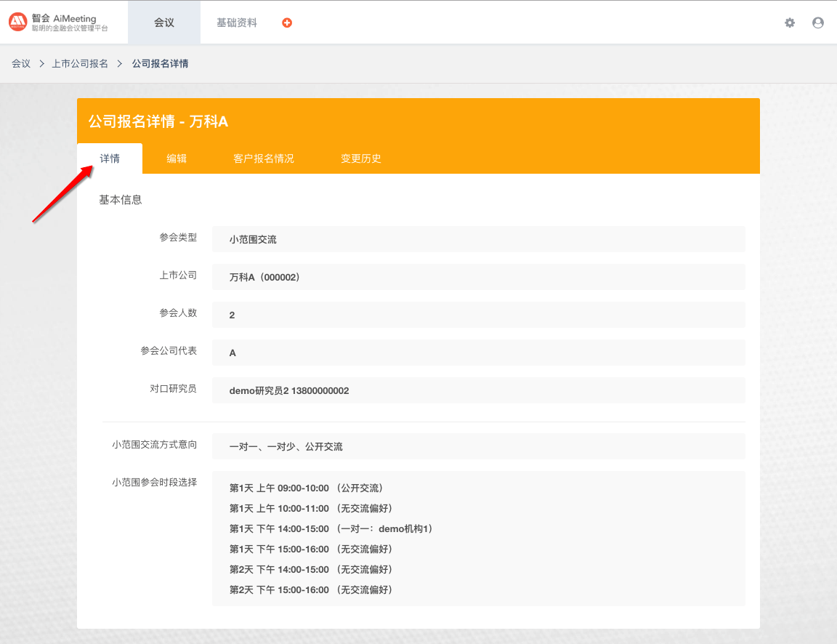Image resolution: width=837 pixels, height=644 pixels.
Task: Open the 变更历史 tab
Action: [361, 158]
